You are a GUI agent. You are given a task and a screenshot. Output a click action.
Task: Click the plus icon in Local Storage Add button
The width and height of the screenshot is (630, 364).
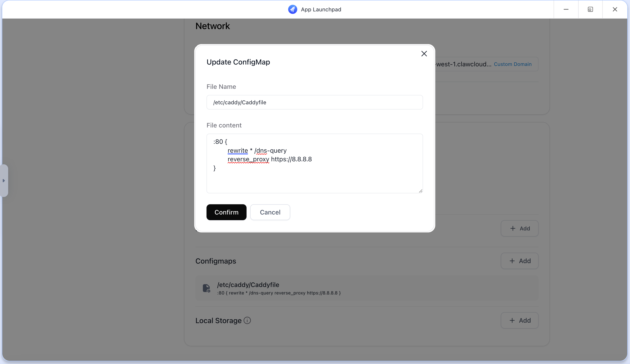click(x=512, y=321)
